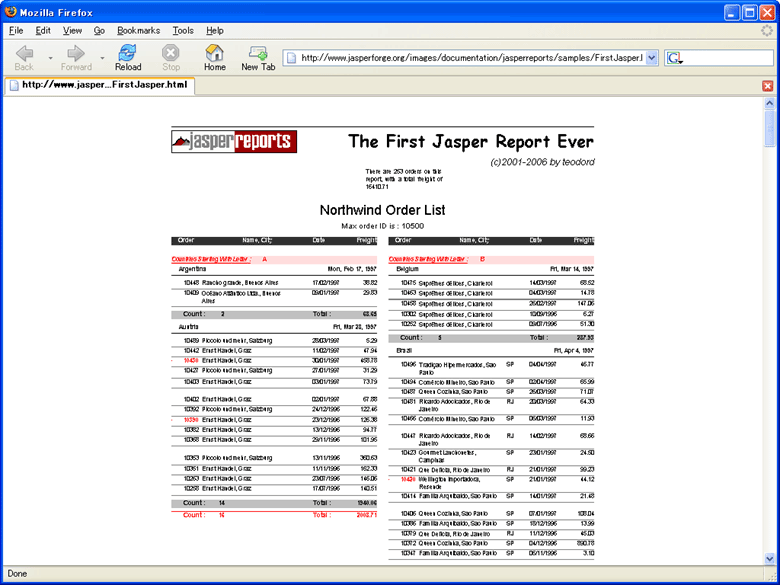
Task: Open the Tools menu
Action: pos(183,31)
